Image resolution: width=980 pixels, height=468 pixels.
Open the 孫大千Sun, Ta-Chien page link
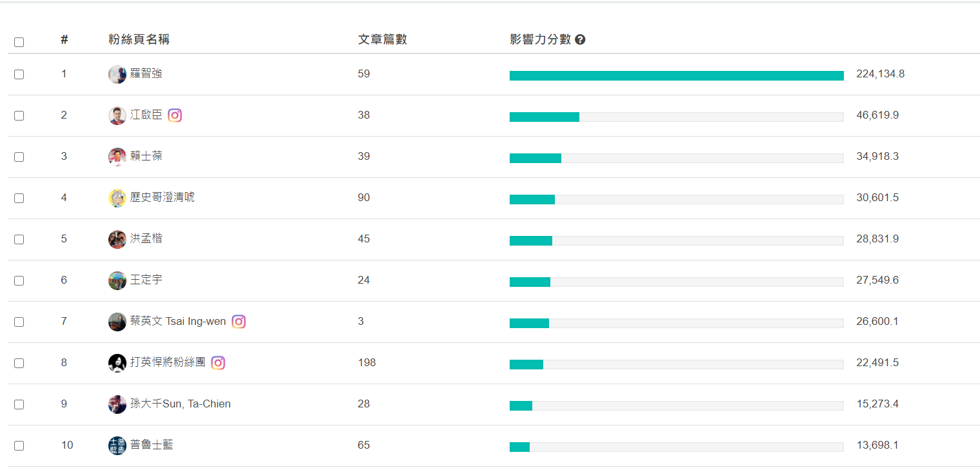(181, 404)
